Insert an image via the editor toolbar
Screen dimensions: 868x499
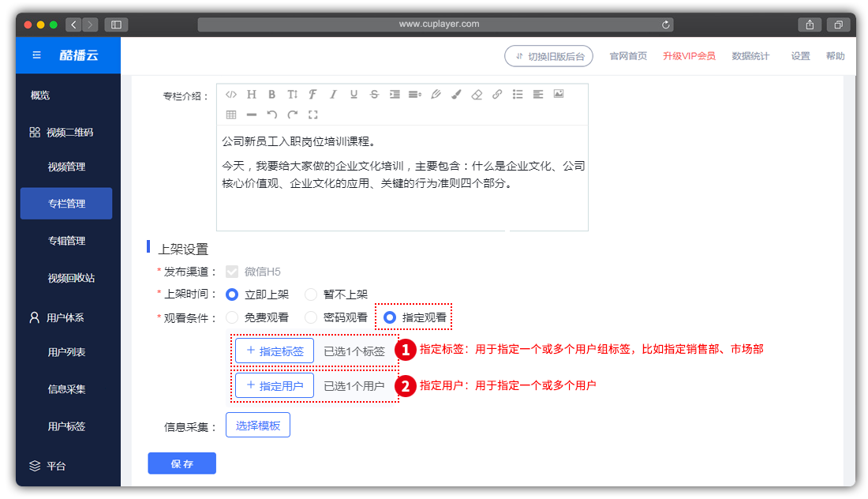[559, 94]
